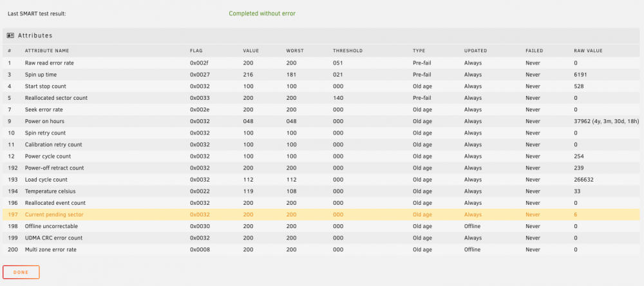The width and height of the screenshot is (644, 286).
Task: Click worst value 181 in Spin up time row
Action: pyautogui.click(x=291, y=75)
